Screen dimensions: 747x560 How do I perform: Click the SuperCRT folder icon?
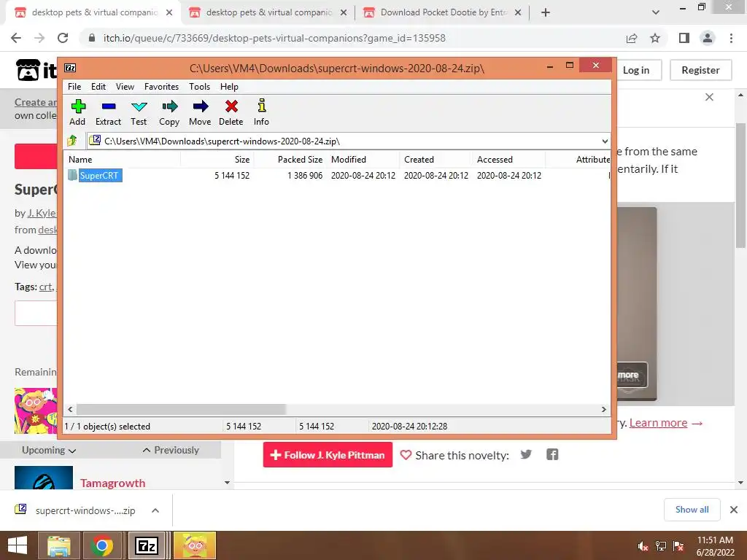pyautogui.click(x=72, y=175)
